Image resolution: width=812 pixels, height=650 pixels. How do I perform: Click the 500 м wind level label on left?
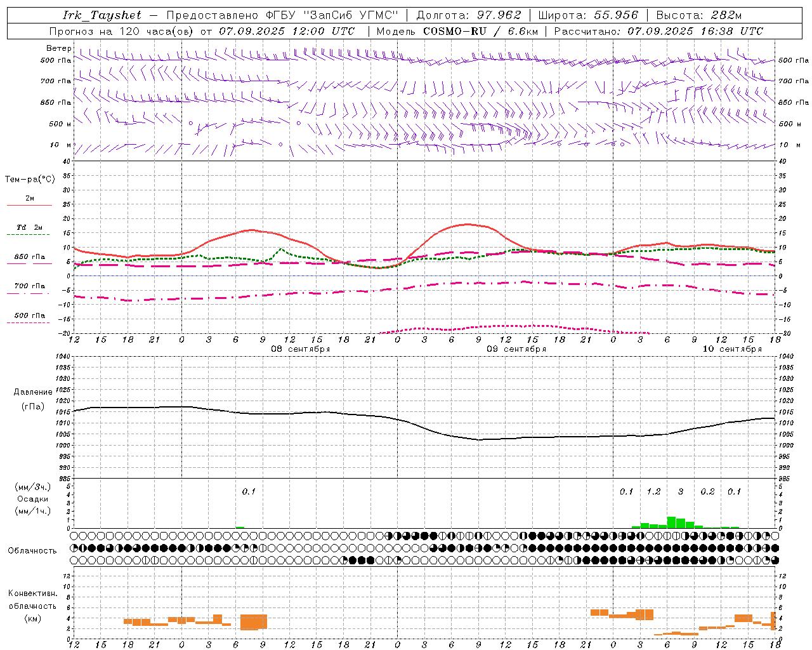click(60, 124)
